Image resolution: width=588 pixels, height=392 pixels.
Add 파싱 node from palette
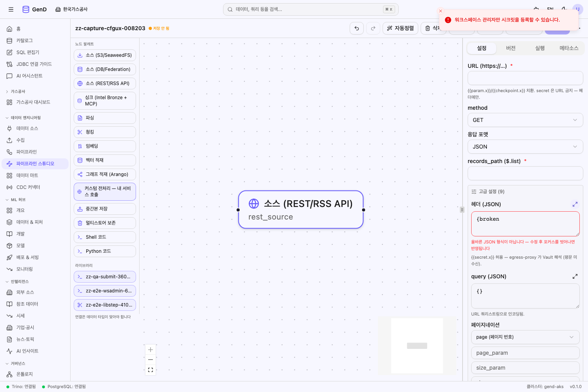105,118
